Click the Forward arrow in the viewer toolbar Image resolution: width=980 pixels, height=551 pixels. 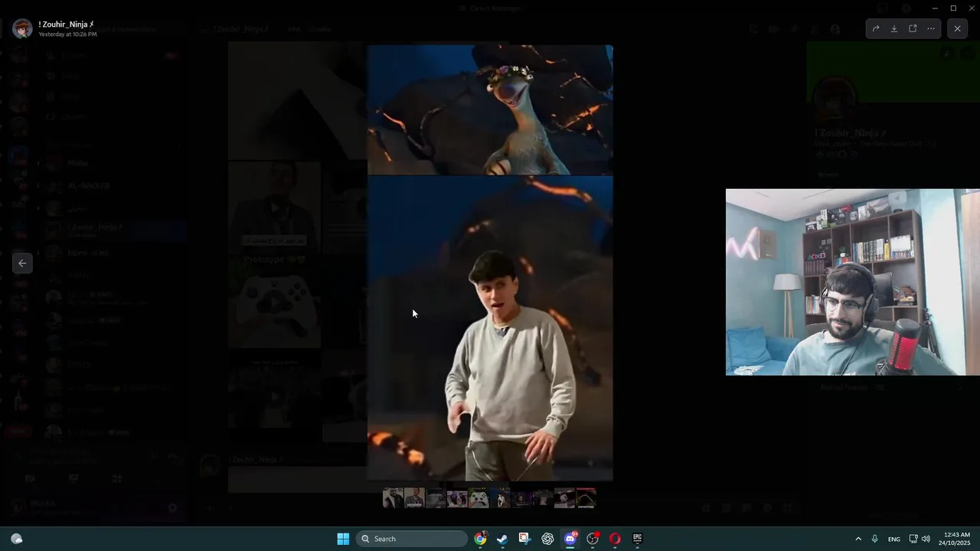point(875,29)
